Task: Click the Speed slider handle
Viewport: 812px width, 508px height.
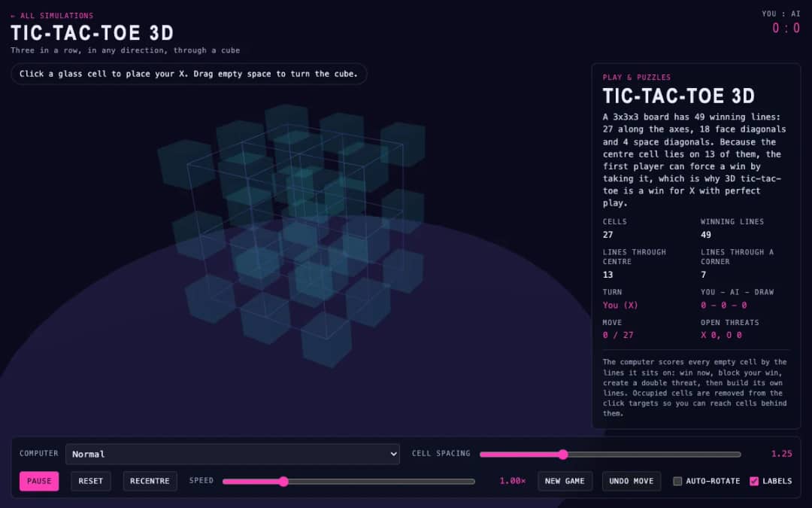Action: pyautogui.click(x=283, y=482)
